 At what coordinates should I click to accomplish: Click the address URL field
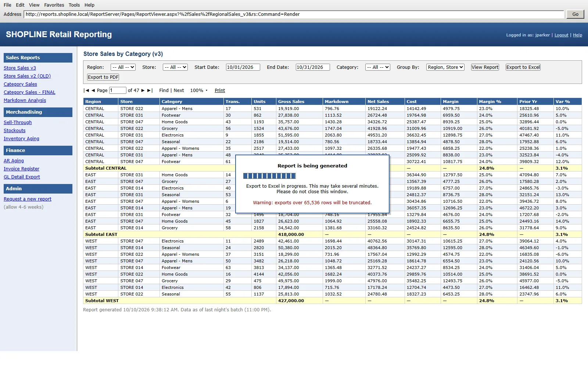pos(294,14)
